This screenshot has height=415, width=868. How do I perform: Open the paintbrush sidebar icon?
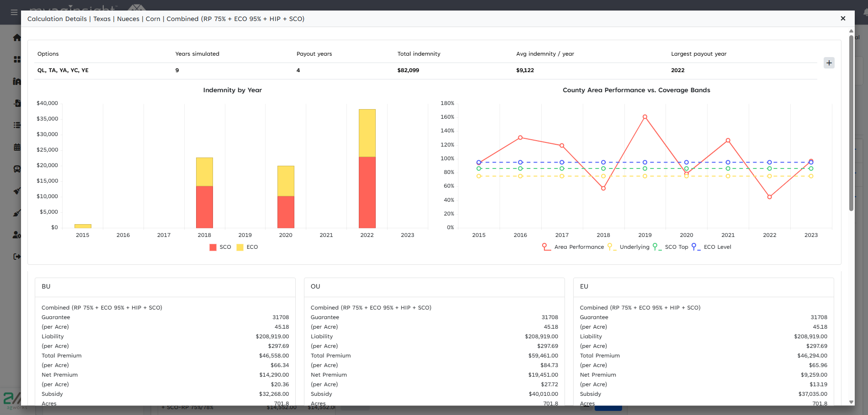pos(17,213)
